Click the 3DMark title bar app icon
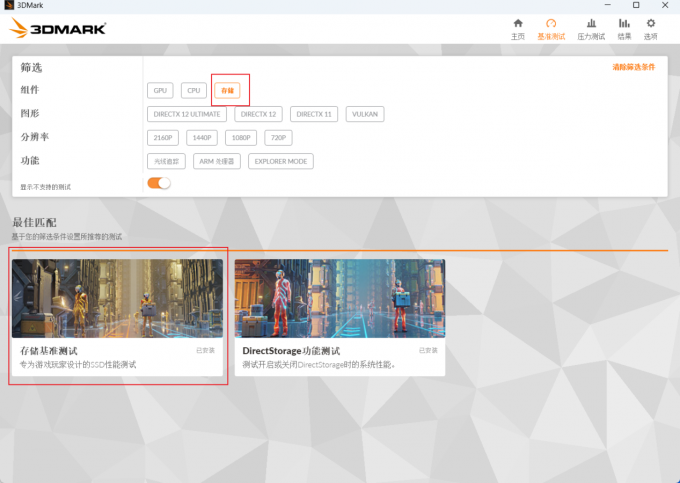Viewport: 680px width, 483px height. click(x=8, y=5)
